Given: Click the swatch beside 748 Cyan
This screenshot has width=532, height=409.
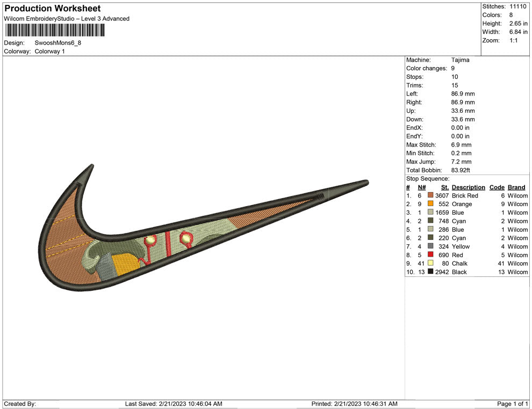Looking at the screenshot, I should coord(430,221).
